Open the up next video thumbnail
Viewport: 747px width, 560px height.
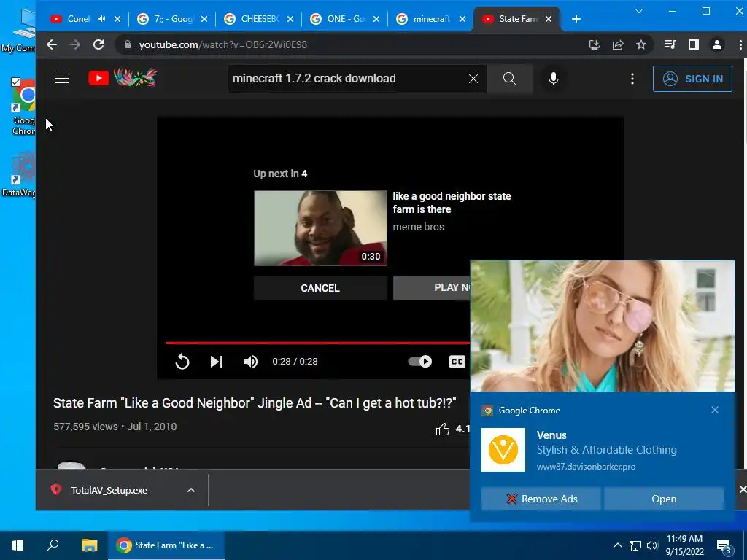[x=320, y=228]
